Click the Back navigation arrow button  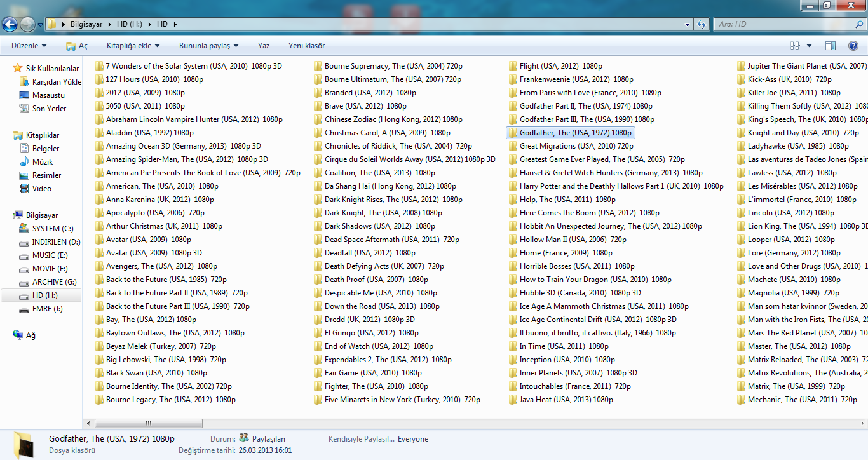click(10, 24)
